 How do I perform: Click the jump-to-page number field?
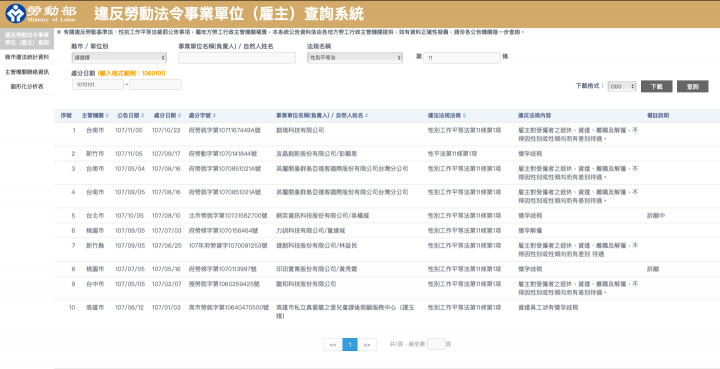coord(436,344)
